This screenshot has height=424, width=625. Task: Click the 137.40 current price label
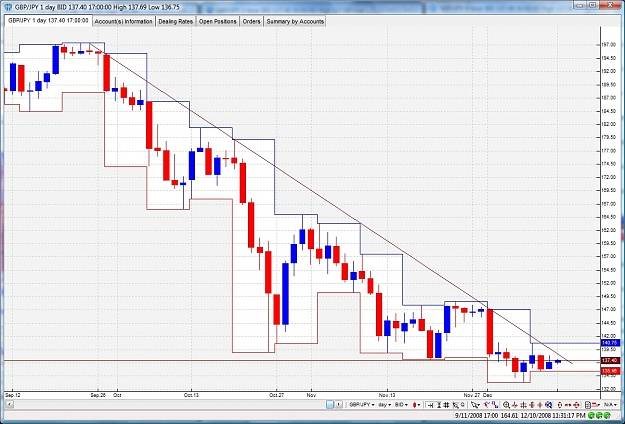pyautogui.click(x=610, y=361)
